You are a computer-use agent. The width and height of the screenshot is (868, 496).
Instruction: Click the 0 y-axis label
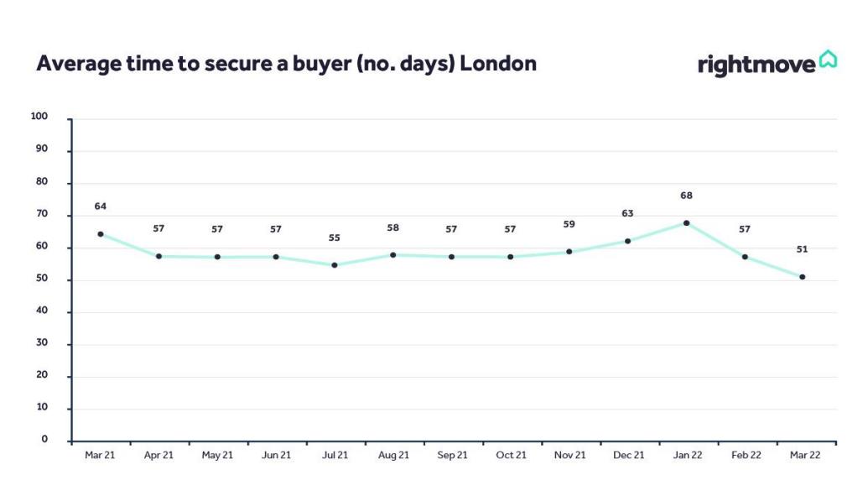44,439
